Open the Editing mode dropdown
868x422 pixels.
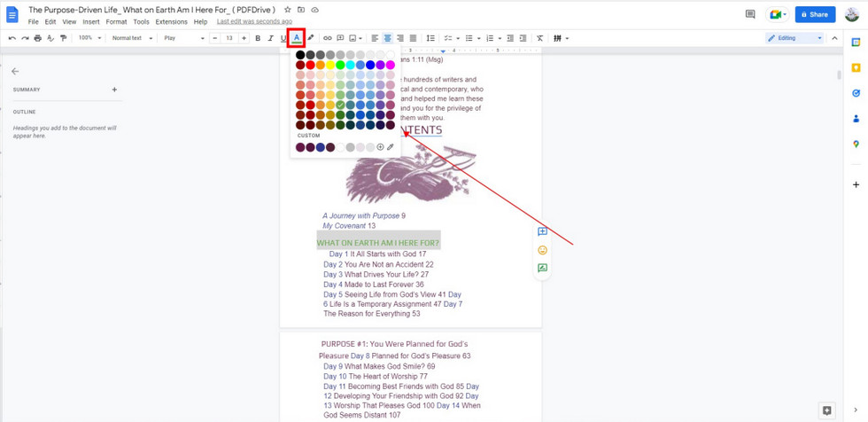coord(794,38)
